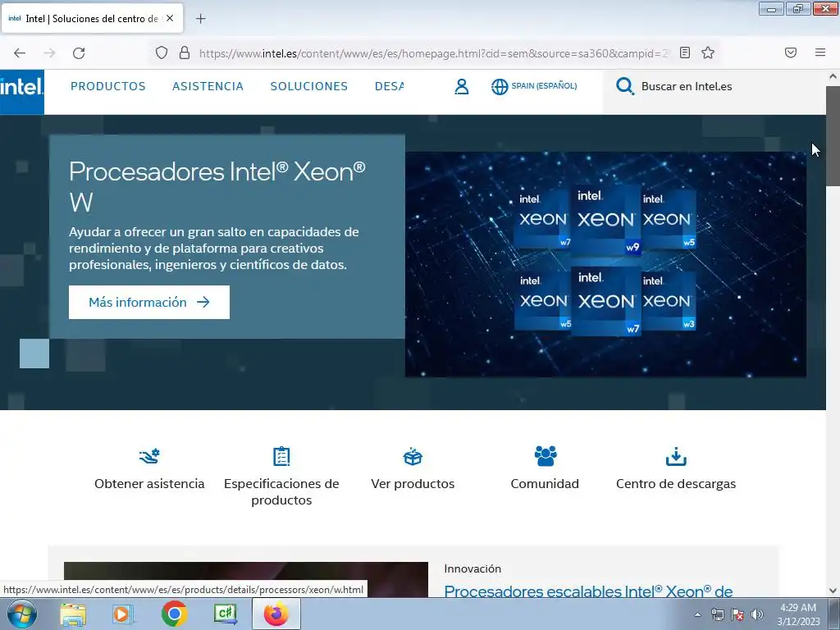
Task: Click the article thumbnail beside Innovación
Action: (246, 580)
